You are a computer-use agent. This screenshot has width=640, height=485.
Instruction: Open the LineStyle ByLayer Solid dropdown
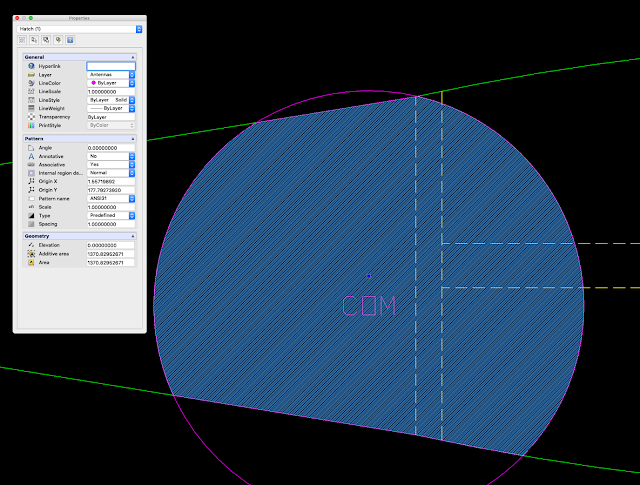pyautogui.click(x=111, y=100)
